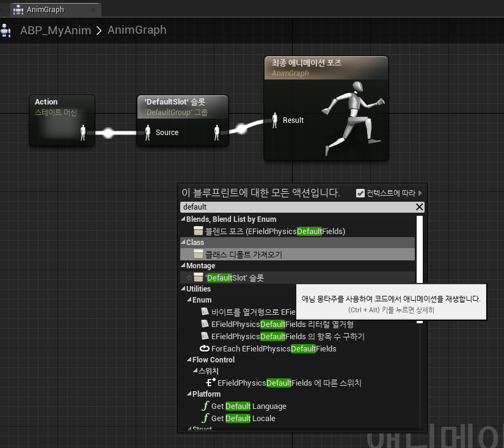
Task: Choose ForEach EFieldPhysicsDefaultFields
Action: 274,348
